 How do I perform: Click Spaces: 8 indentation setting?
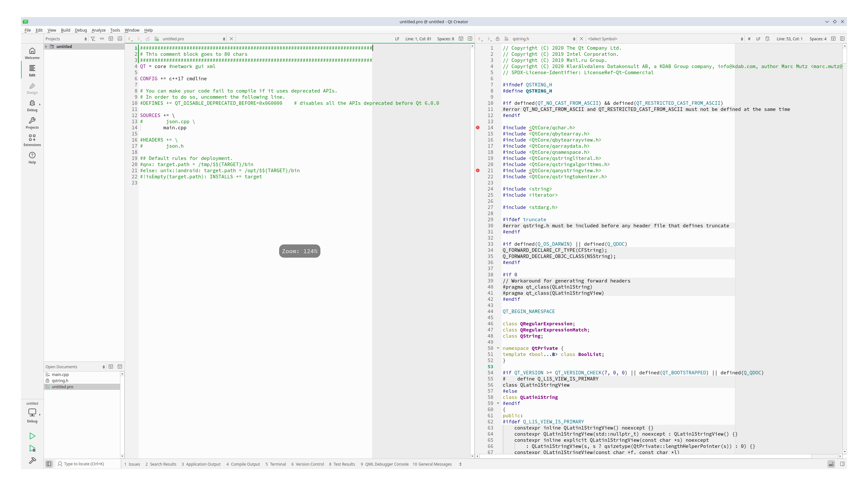(x=445, y=39)
